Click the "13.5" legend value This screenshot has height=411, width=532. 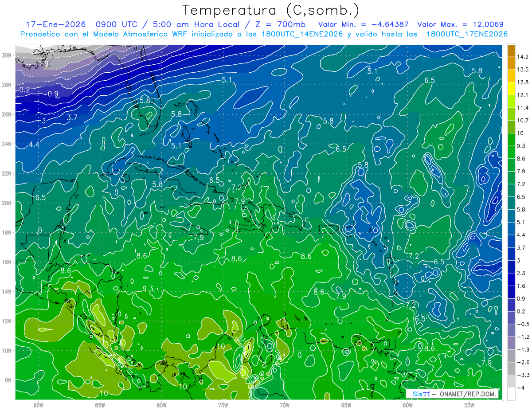(x=522, y=70)
